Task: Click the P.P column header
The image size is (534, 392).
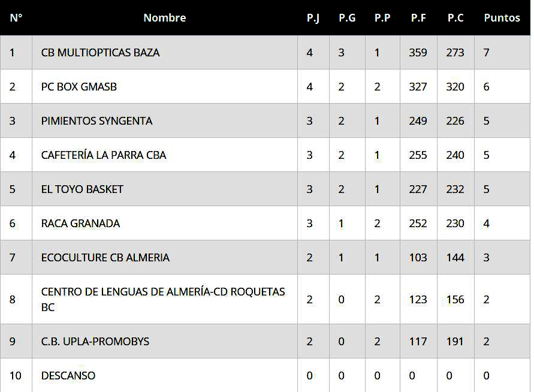Action: [x=382, y=18]
